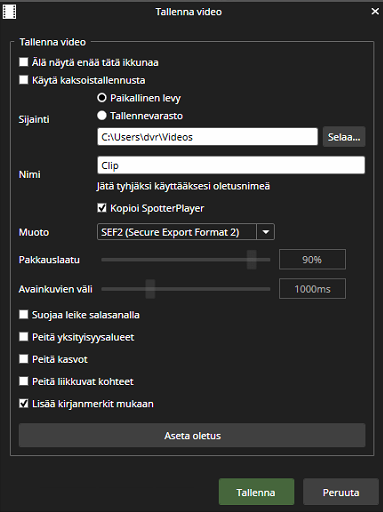The image size is (383, 512).
Task: Click the 'Aseta oletus' button
Action: click(x=192, y=435)
